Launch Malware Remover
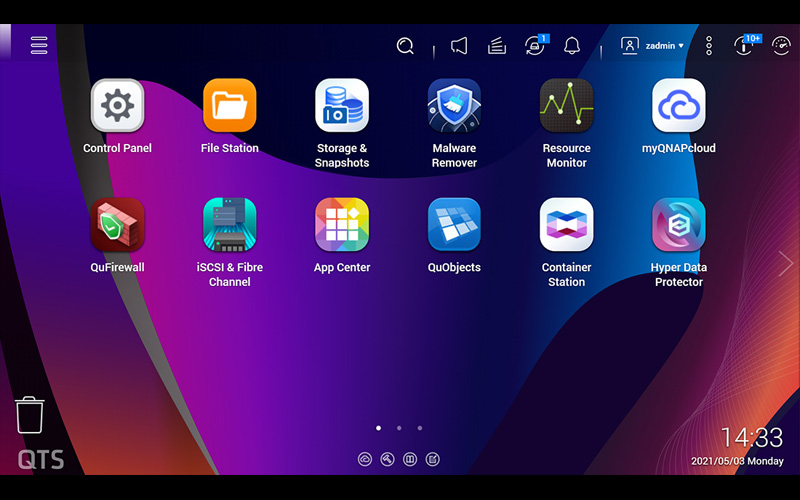The image size is (800, 500). 454,105
